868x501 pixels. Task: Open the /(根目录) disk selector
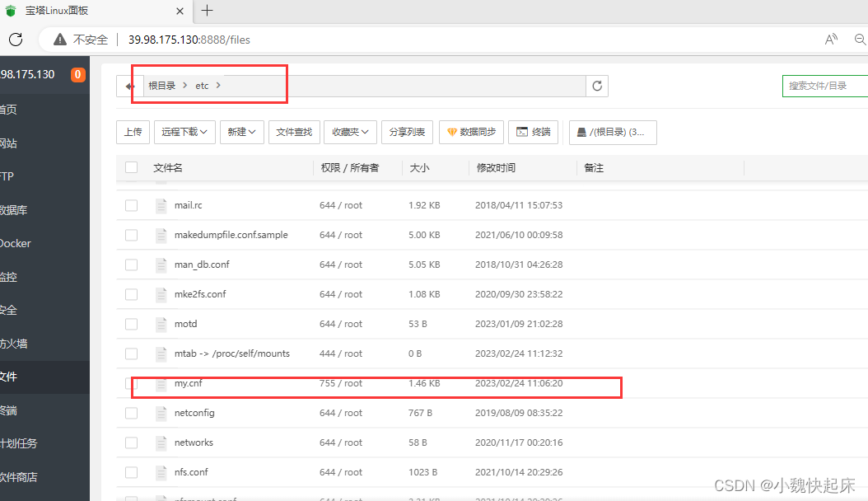[x=613, y=133]
